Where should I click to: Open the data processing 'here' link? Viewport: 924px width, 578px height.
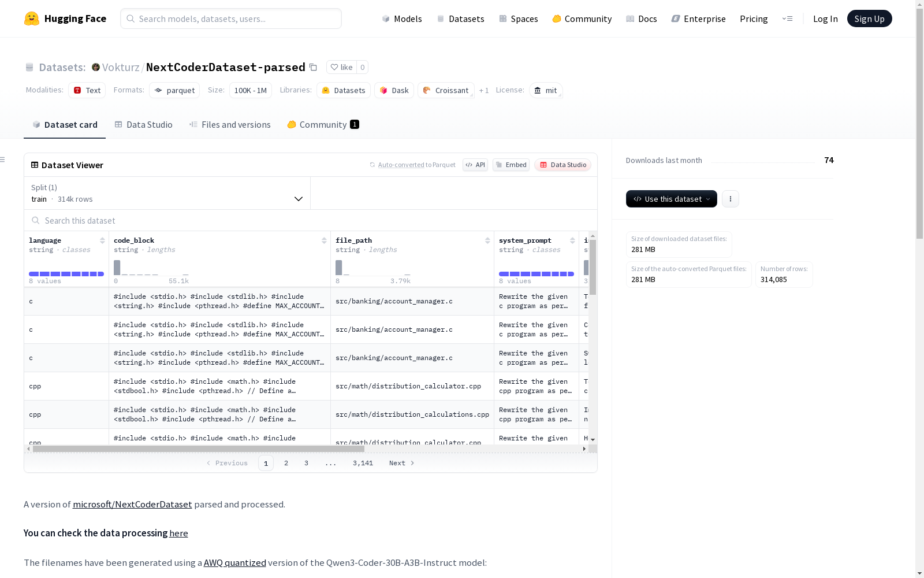[x=178, y=533]
